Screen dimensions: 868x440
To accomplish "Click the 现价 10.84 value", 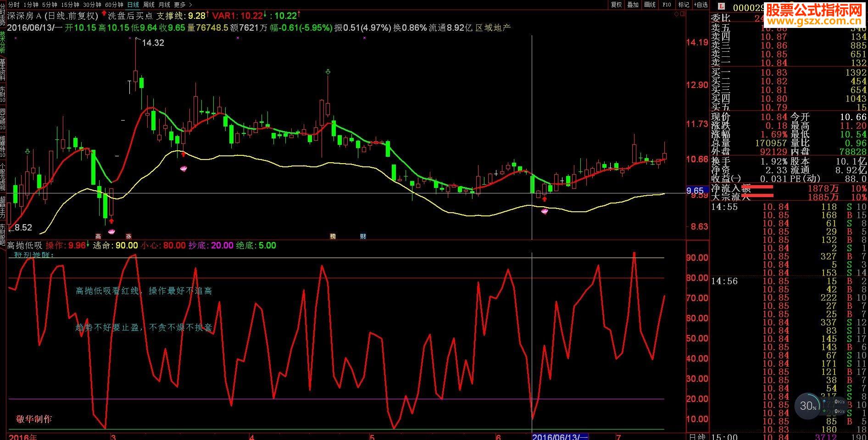I will pos(774,117).
